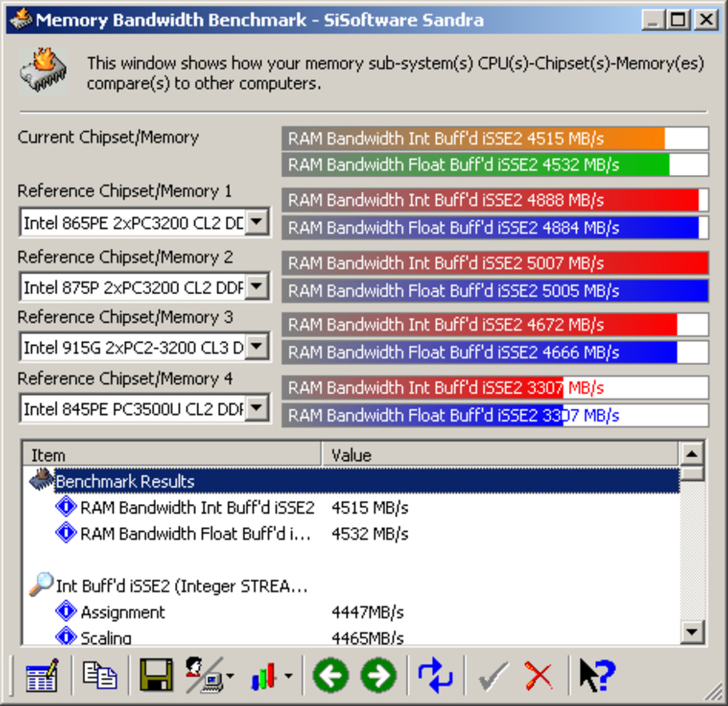
Task: Click the flaming memory chip module icon
Action: [x=43, y=72]
